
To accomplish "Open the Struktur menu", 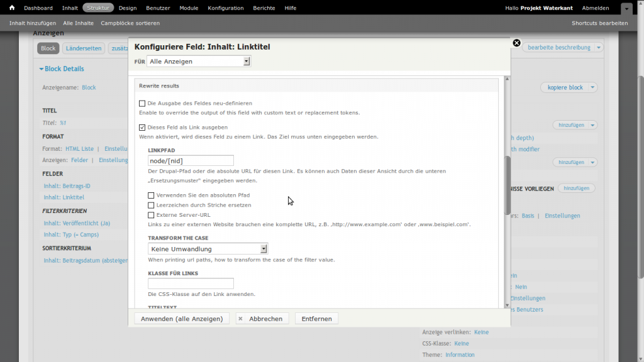I will (97, 8).
